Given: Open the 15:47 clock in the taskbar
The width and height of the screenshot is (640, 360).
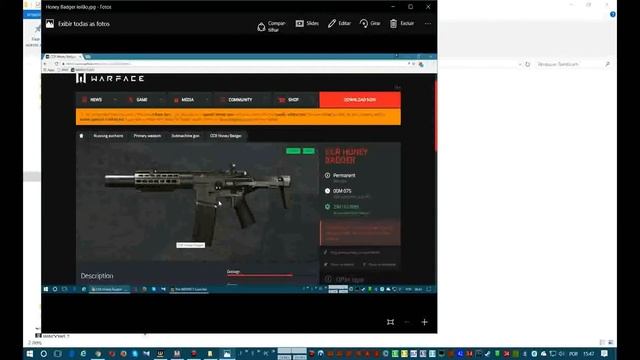Looking at the screenshot, I should (x=588, y=354).
